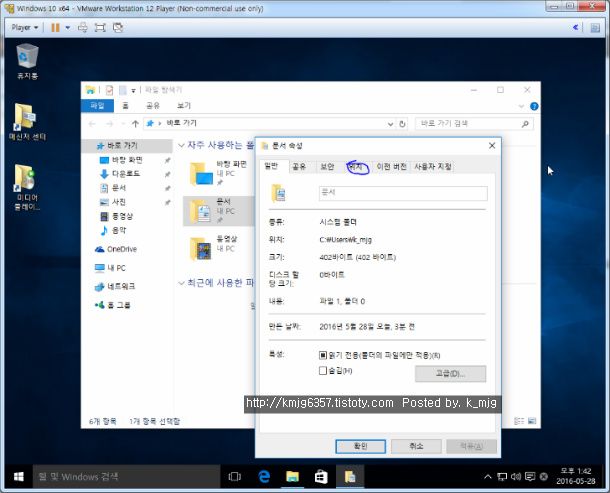This screenshot has height=493, width=610.
Task: Click the Windows taskbar search box
Action: [x=126, y=477]
